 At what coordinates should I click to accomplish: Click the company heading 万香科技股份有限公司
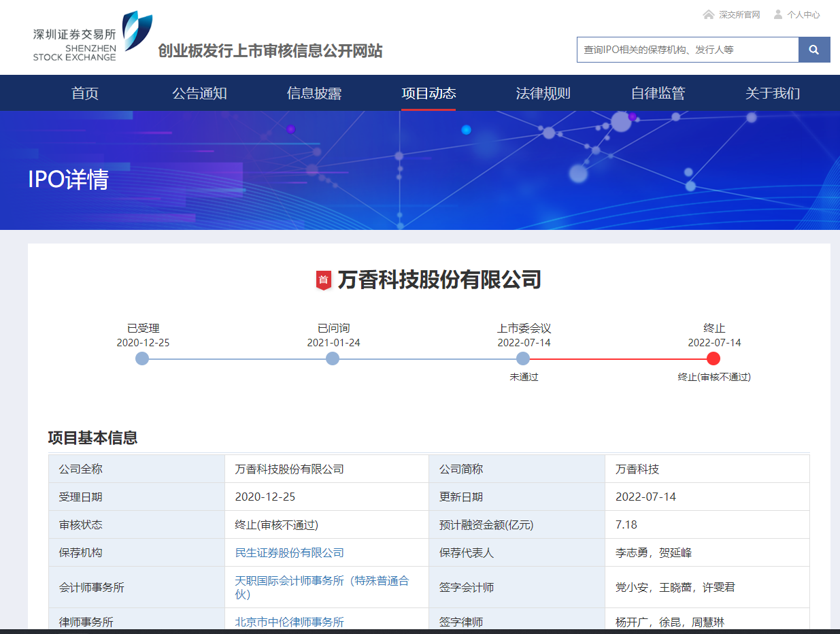439,280
